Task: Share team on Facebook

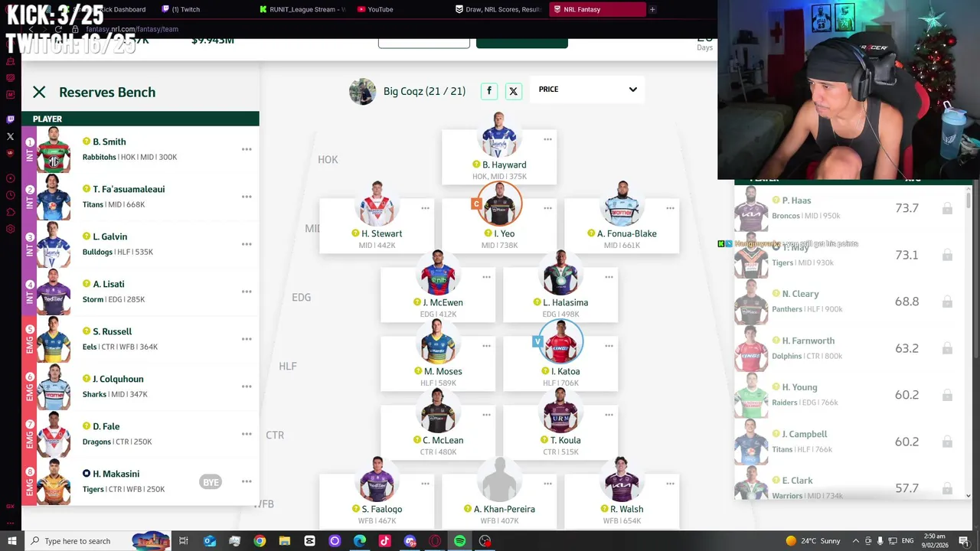Action: pyautogui.click(x=489, y=91)
